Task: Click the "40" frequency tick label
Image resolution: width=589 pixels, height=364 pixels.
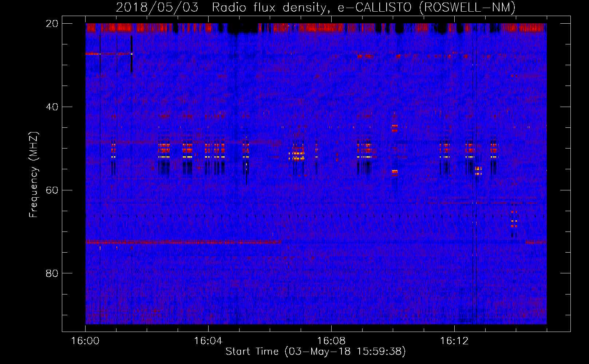Action: pos(52,107)
